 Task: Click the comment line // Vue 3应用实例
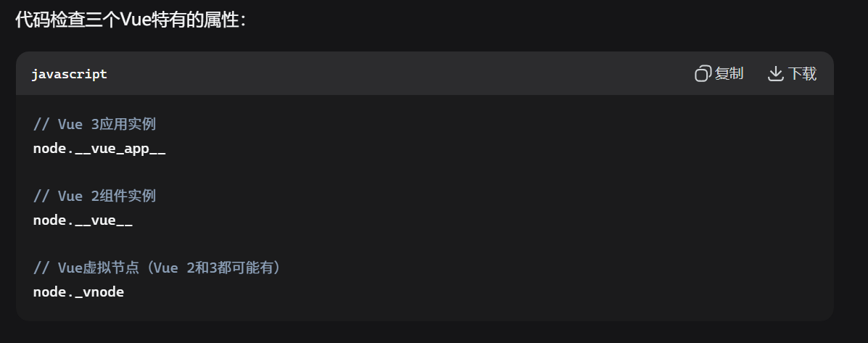[94, 125]
